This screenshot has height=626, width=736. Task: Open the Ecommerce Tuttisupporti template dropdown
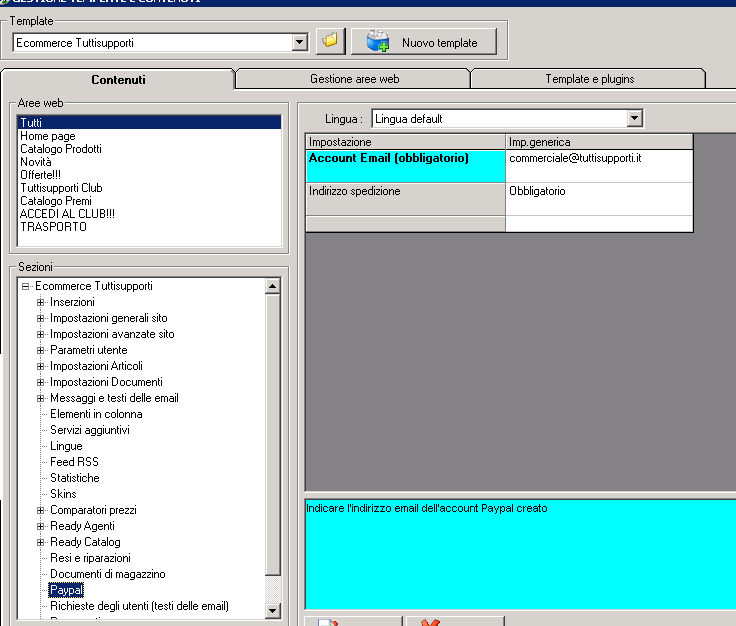click(299, 43)
